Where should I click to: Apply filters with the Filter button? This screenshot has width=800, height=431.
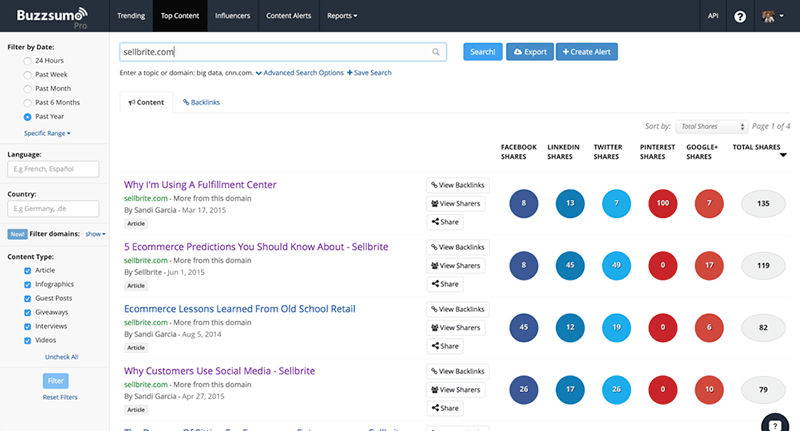pos(56,381)
